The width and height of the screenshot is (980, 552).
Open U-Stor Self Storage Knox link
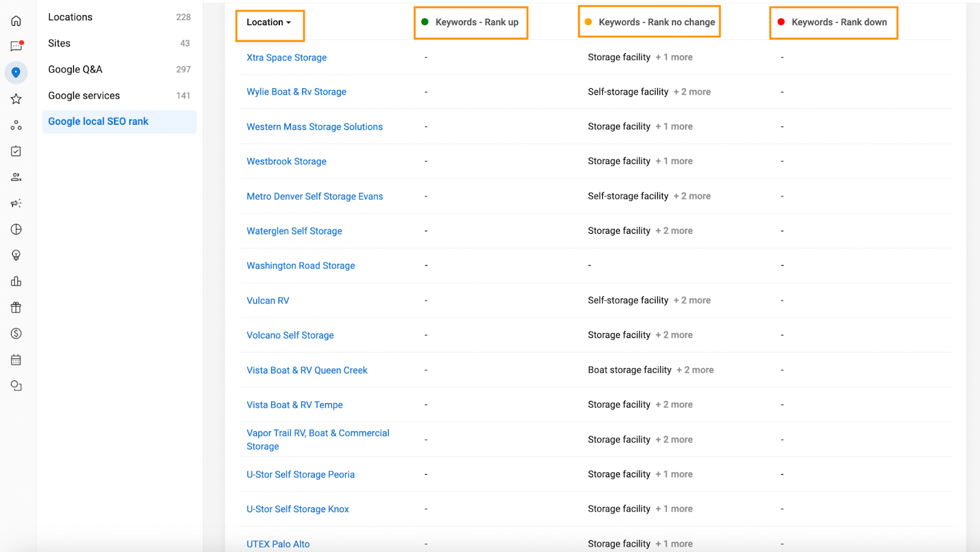pos(298,509)
